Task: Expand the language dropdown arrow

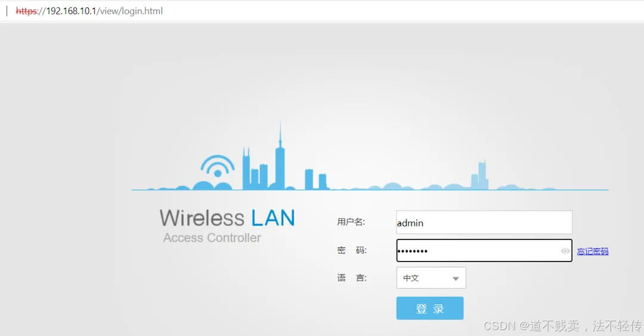Action: coord(456,279)
